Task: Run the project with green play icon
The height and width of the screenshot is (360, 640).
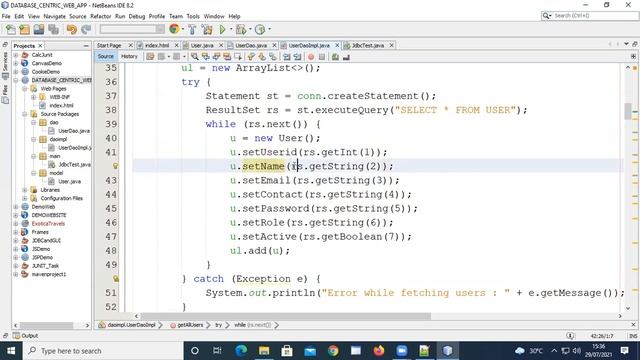Action: pyautogui.click(x=222, y=29)
